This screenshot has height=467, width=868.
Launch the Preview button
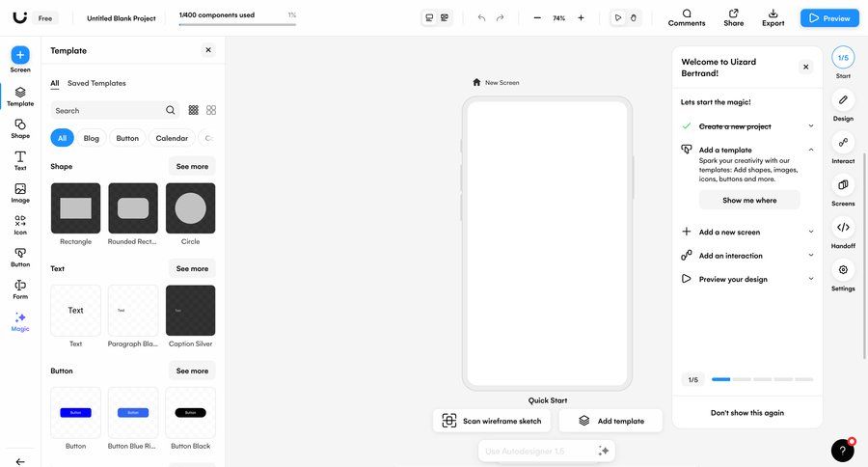pos(829,18)
